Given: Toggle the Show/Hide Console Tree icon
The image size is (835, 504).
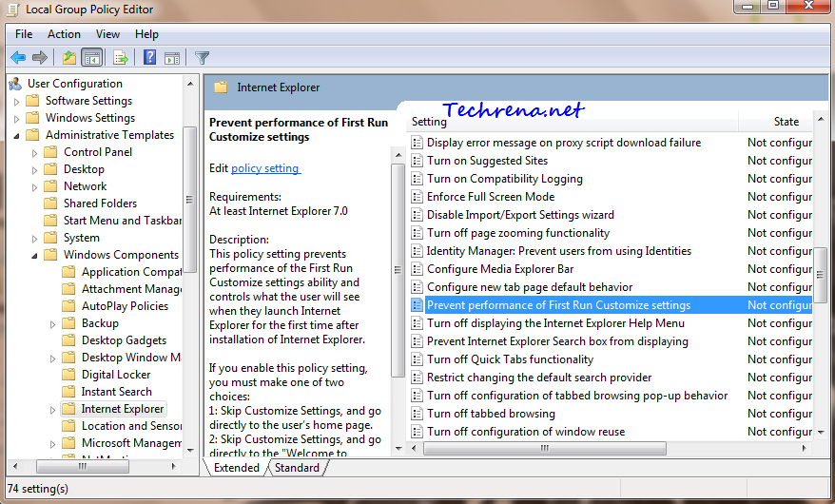Looking at the screenshot, I should 91,57.
